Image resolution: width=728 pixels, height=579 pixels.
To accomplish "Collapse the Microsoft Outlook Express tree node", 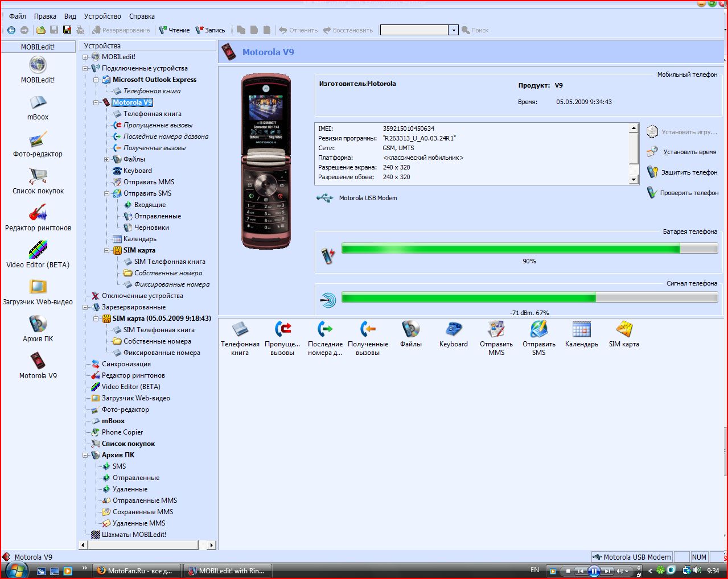I will point(96,80).
